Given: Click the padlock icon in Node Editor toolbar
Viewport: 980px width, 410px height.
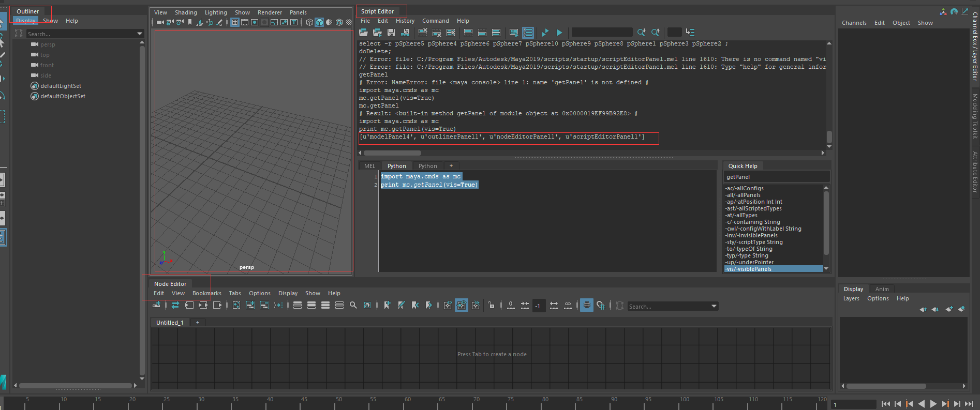Looking at the screenshot, I should tap(491, 306).
